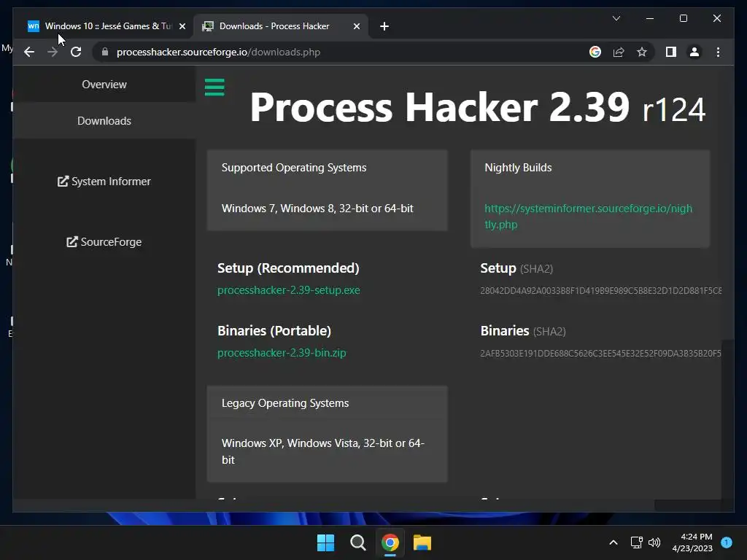The height and width of the screenshot is (560, 747).
Task: Open the browser side panel icon
Action: click(671, 52)
